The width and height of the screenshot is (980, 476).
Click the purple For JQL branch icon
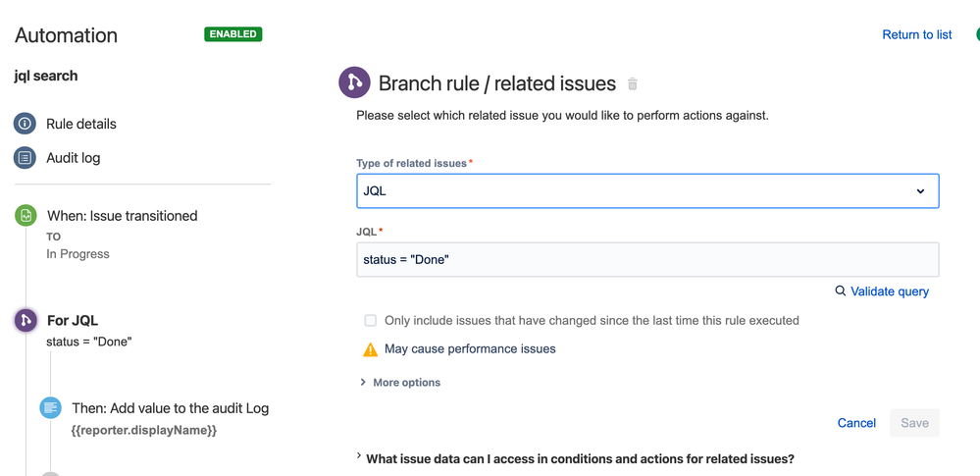coord(26,320)
